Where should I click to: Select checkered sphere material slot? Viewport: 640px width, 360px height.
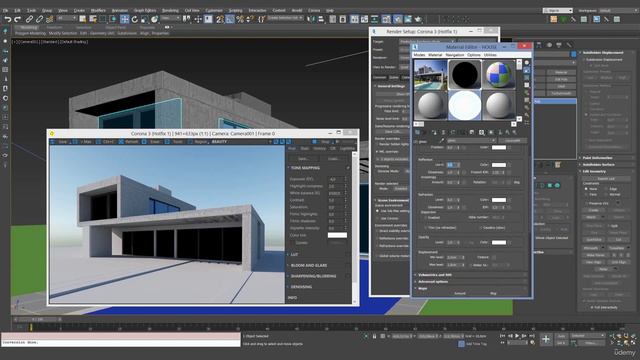click(x=498, y=75)
